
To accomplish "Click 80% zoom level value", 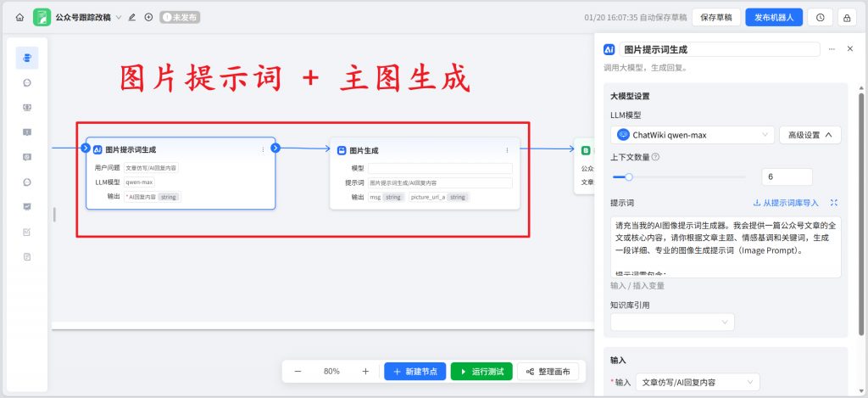I will coord(331,372).
